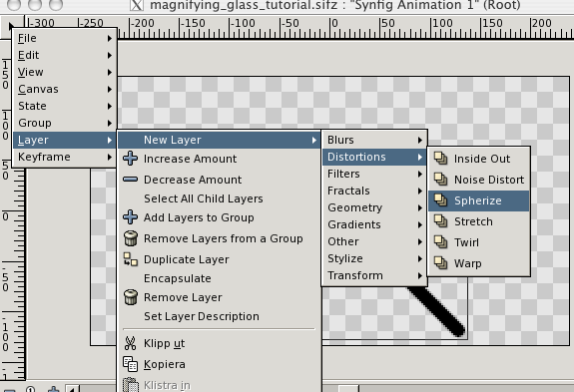Select New Layer menu entry
This screenshot has width=574, height=392.
pyautogui.click(x=219, y=140)
